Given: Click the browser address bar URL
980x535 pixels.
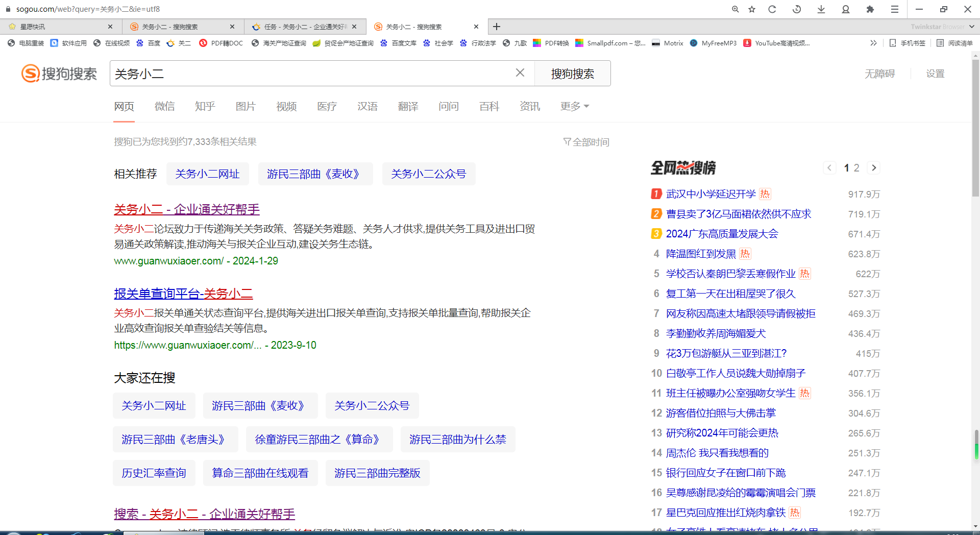Looking at the screenshot, I should point(88,9).
